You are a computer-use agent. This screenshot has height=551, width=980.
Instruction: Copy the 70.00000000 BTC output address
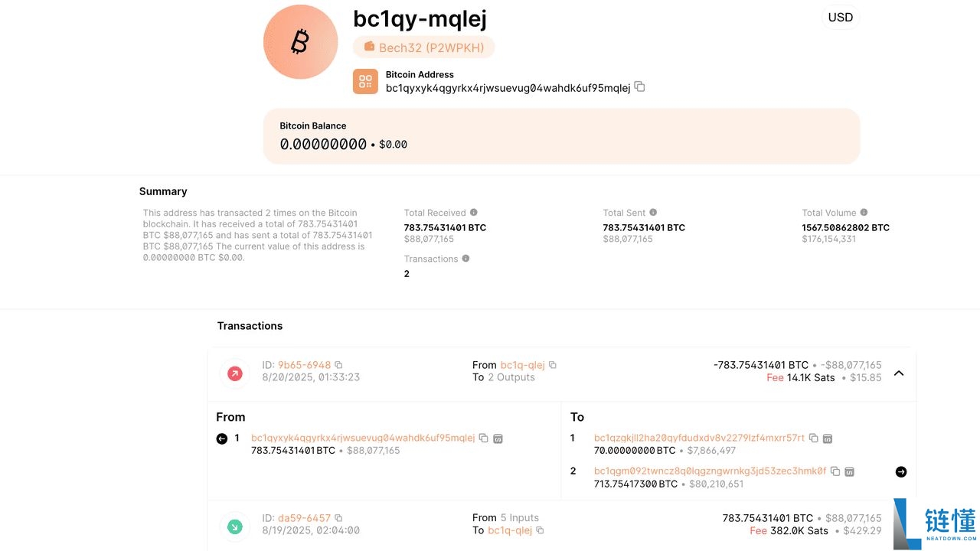[x=814, y=439]
